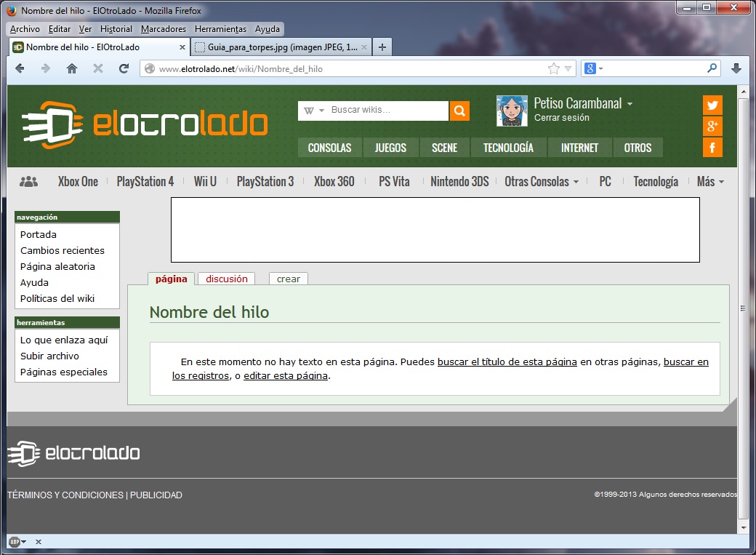
Task: Open the Ayuda menu in the menu bar
Action: point(268,29)
